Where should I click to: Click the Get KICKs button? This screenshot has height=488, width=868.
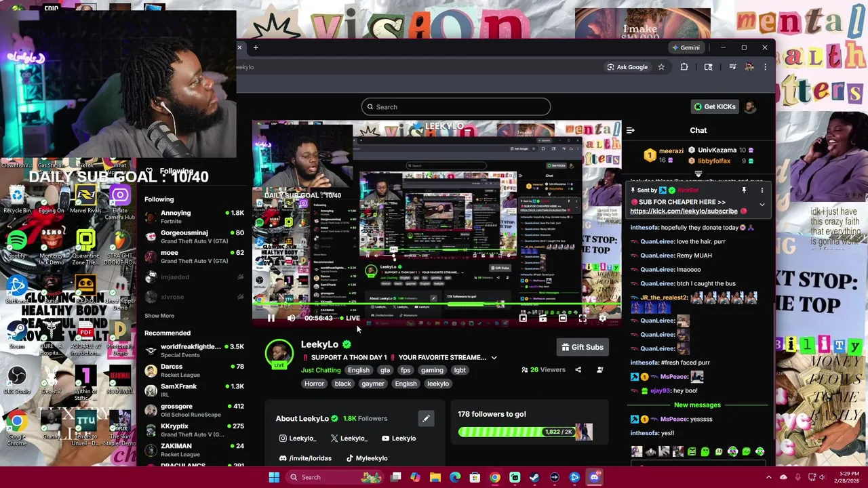click(714, 106)
